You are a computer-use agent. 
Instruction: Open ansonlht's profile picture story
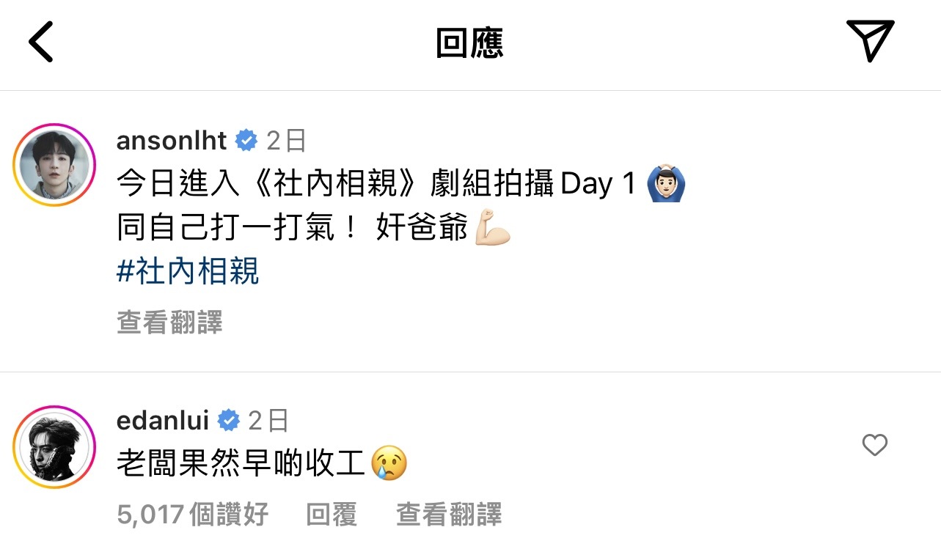click(x=55, y=165)
